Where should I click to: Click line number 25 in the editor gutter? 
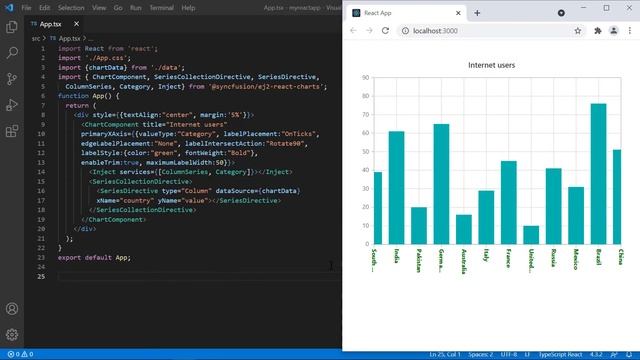[41, 276]
